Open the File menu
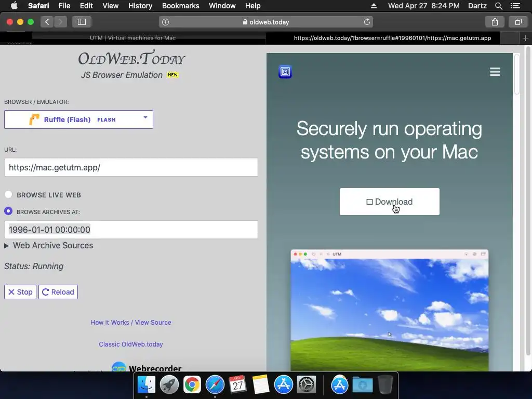The image size is (532, 399). pyautogui.click(x=64, y=6)
